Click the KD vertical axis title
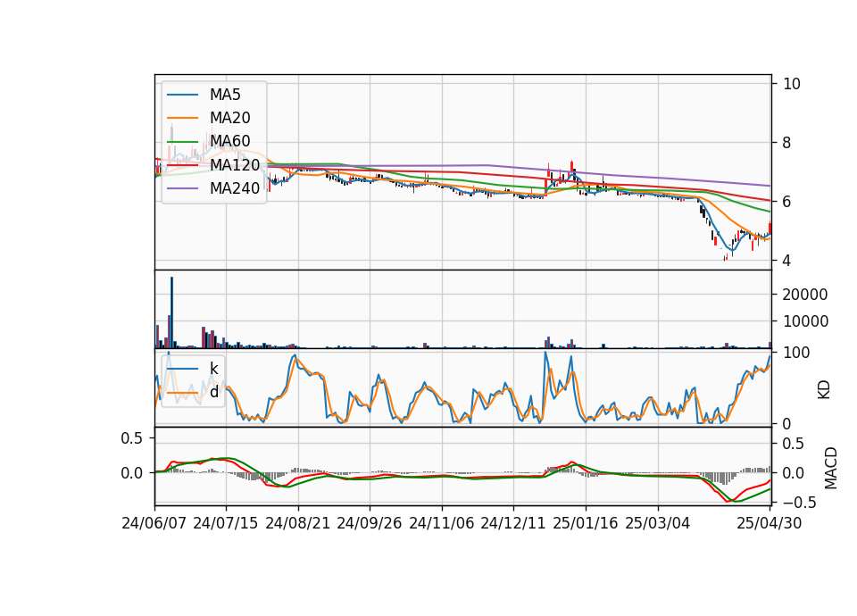Viewport: 857px width, 616px height. click(x=824, y=390)
